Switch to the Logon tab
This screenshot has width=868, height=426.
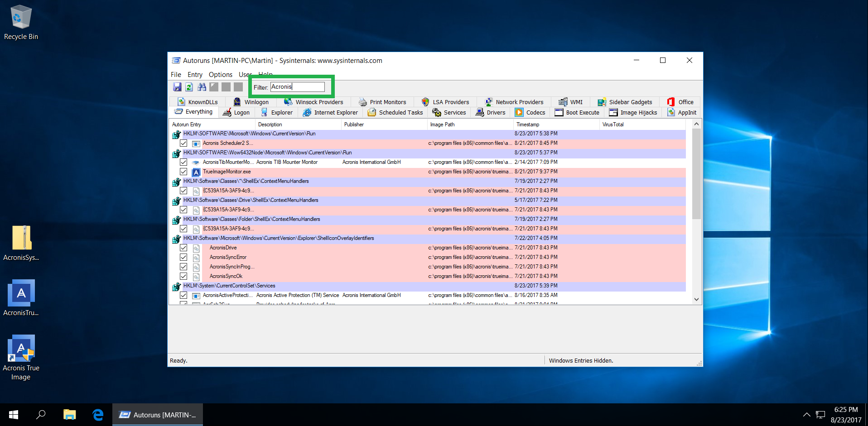tap(236, 112)
